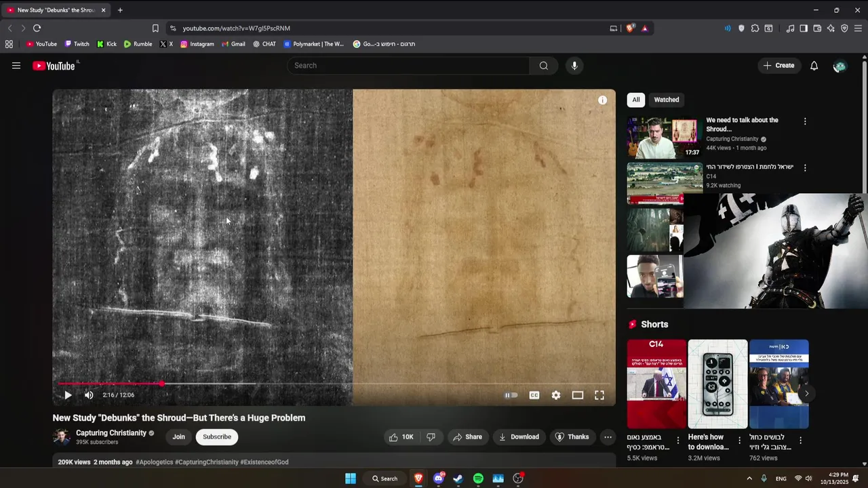Screen dimensions: 868x488
Task: Reload the page
Action: (x=37, y=28)
